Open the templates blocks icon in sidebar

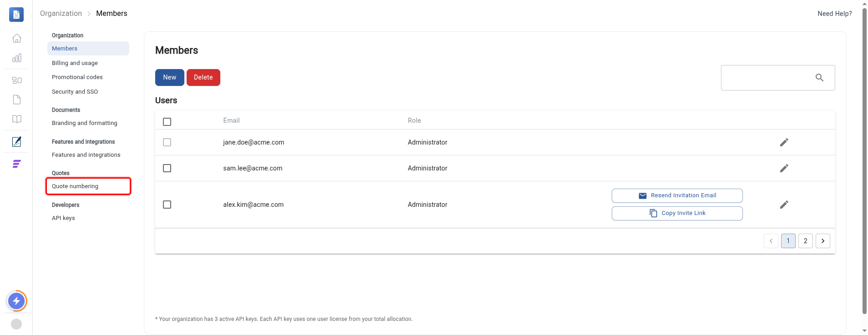(x=17, y=80)
